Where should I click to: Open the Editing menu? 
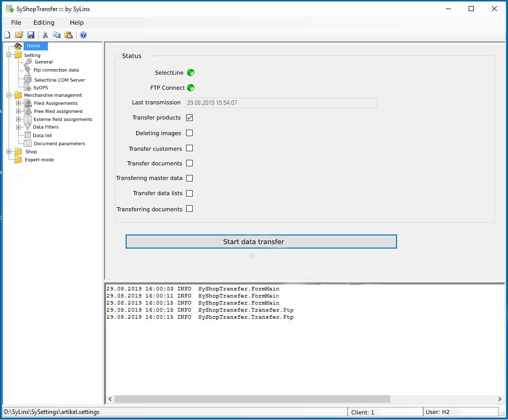(44, 23)
